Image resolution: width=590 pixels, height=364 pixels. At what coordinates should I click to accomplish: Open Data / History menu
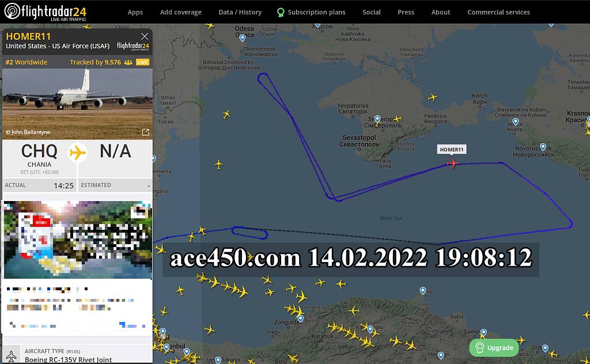240,12
